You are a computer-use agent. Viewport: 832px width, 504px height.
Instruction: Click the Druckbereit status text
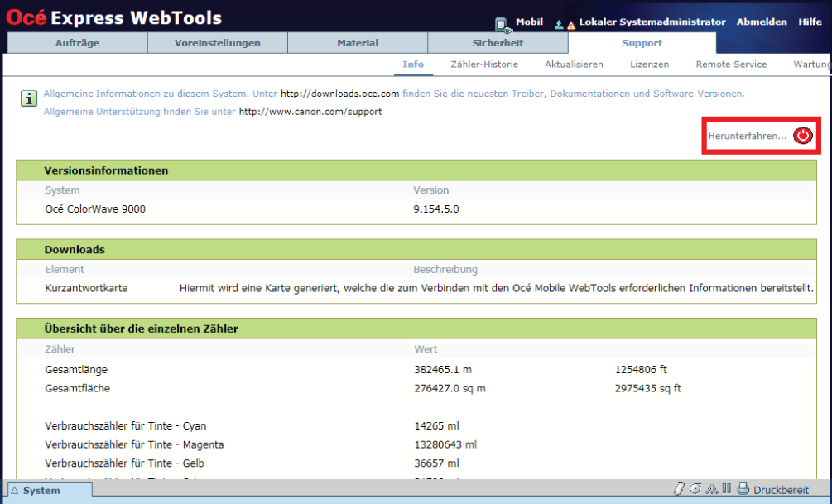(781, 490)
